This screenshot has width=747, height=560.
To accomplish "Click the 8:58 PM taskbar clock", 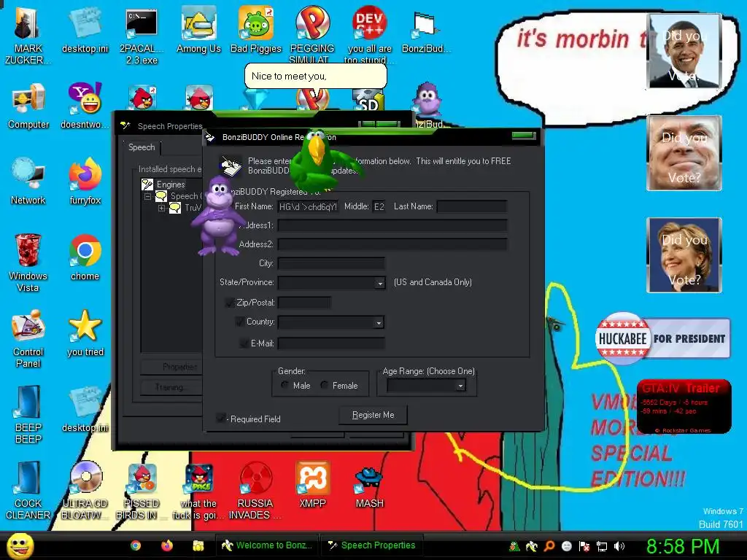I will click(683, 546).
